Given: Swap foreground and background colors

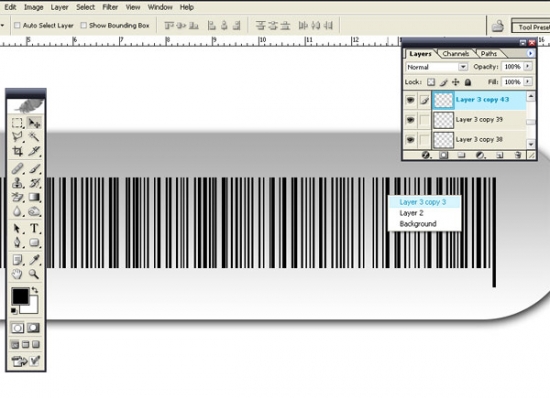Looking at the screenshot, I should tap(35, 290).
